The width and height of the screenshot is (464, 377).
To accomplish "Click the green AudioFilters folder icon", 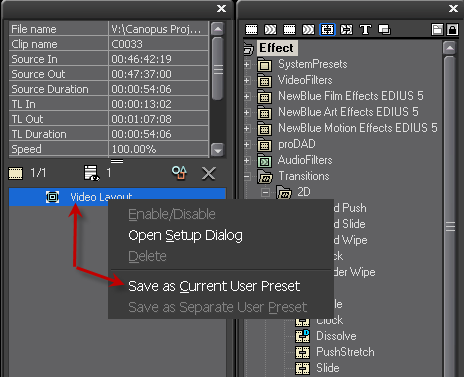I will tap(265, 160).
